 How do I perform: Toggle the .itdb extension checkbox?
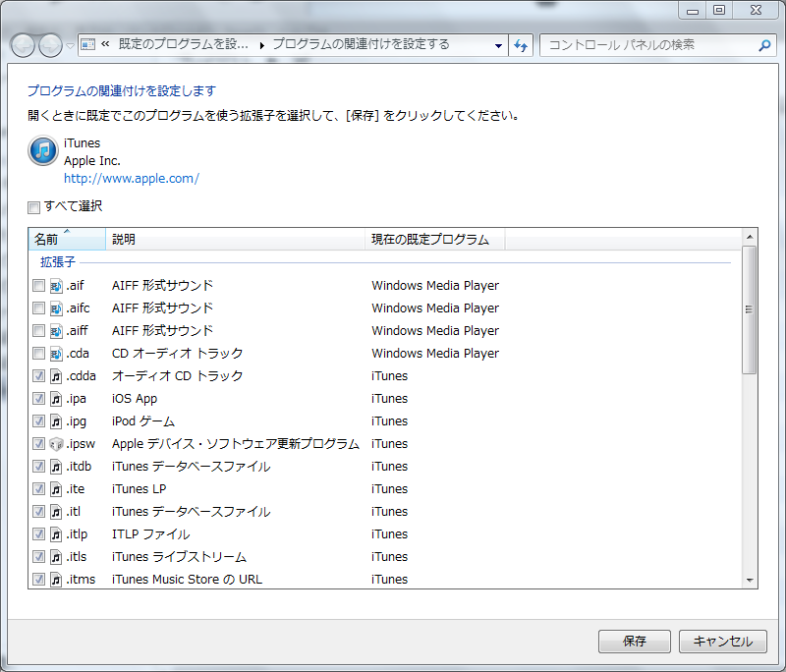[38, 466]
